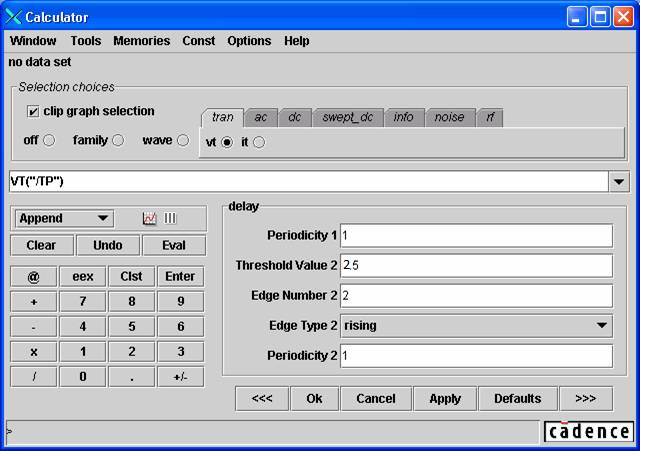Open the Memories menu

click(141, 41)
